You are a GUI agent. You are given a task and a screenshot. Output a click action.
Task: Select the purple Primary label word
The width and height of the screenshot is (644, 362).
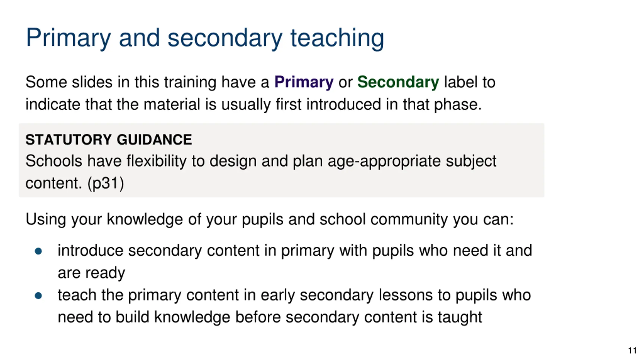[x=304, y=82]
